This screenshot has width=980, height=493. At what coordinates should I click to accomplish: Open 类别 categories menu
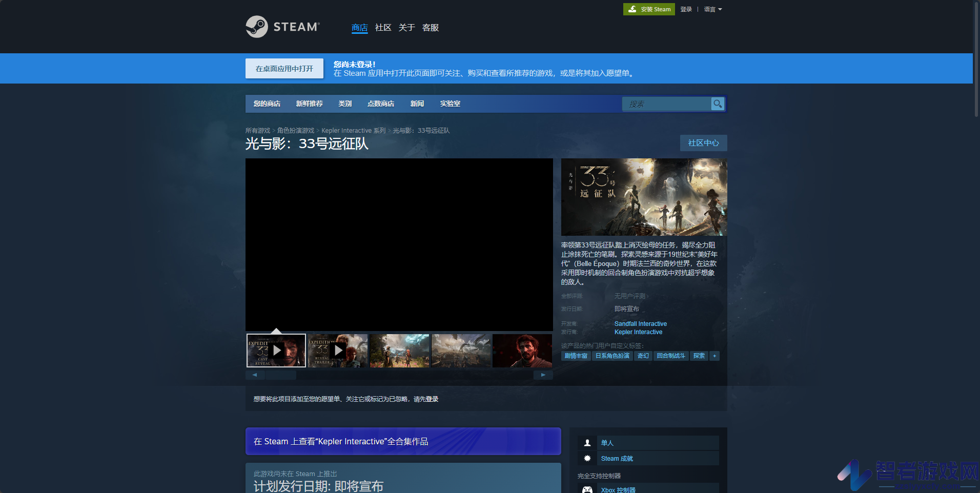tap(345, 104)
